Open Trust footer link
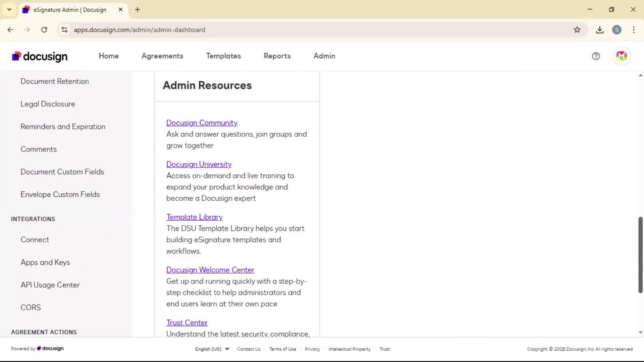644x362 pixels. pyautogui.click(x=385, y=349)
